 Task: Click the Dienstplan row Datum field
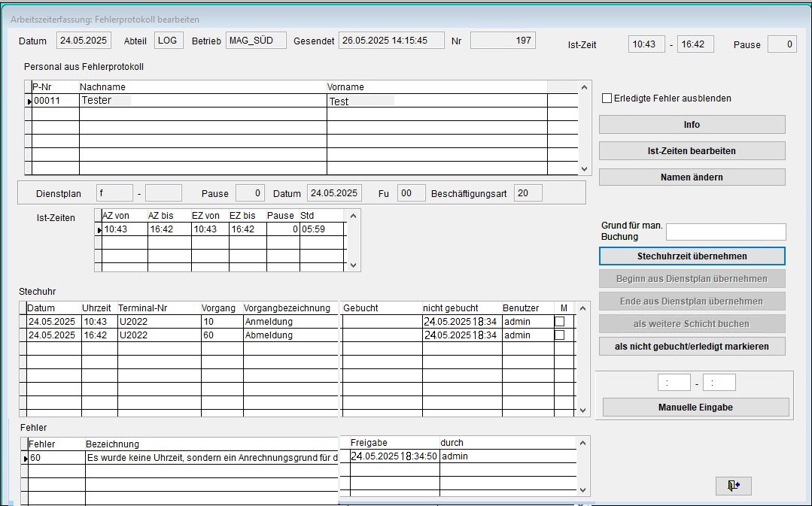point(334,193)
